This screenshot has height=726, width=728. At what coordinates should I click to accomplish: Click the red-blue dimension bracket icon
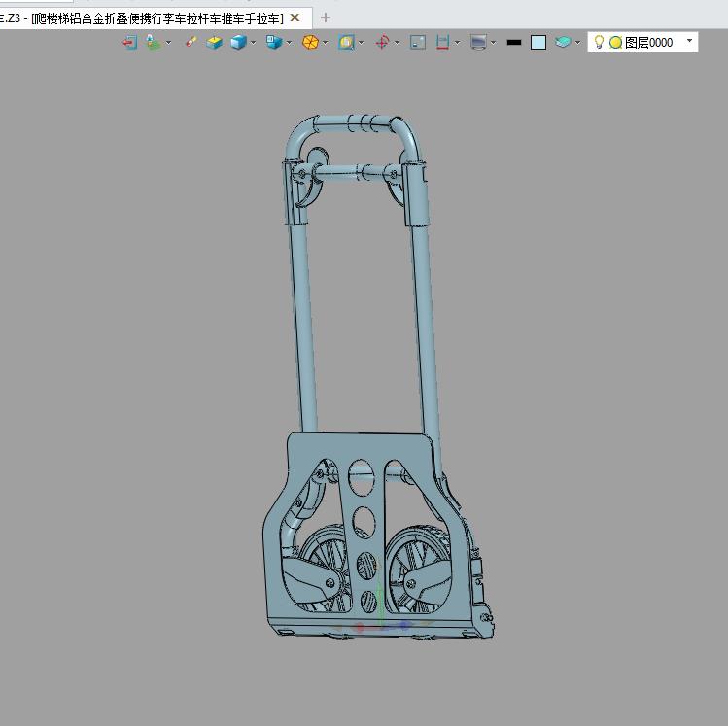tap(442, 42)
